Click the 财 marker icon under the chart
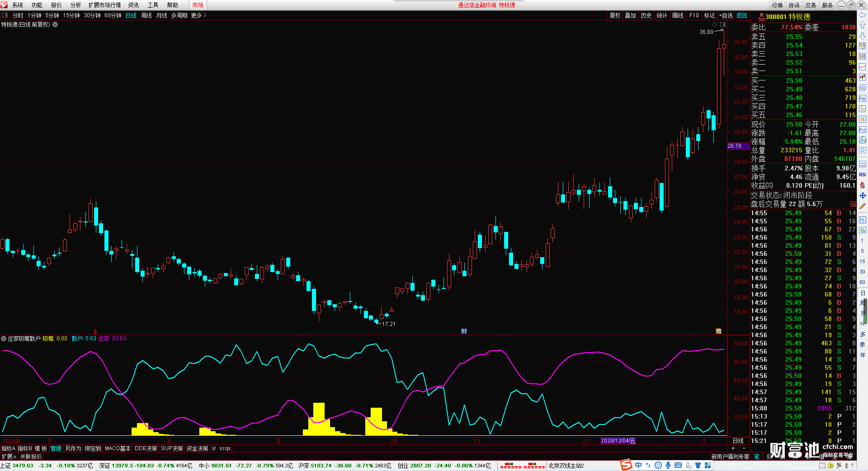The width and height of the screenshot is (868, 471). pos(464,331)
